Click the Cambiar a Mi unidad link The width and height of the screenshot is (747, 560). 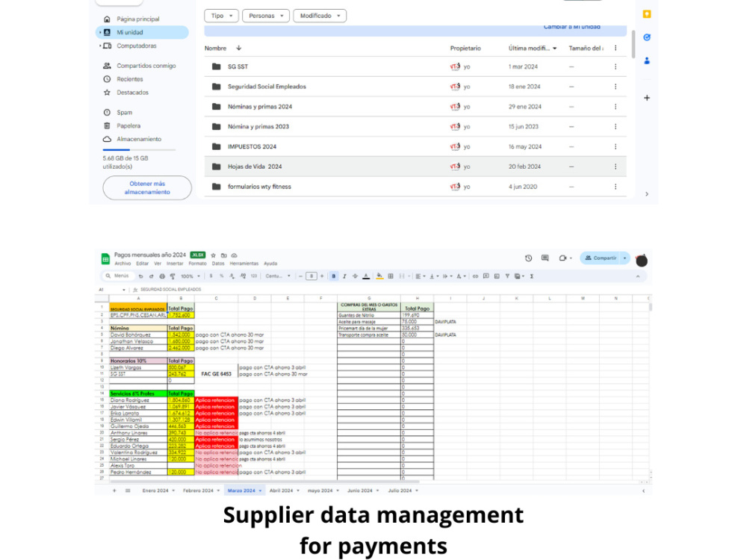coord(571,27)
